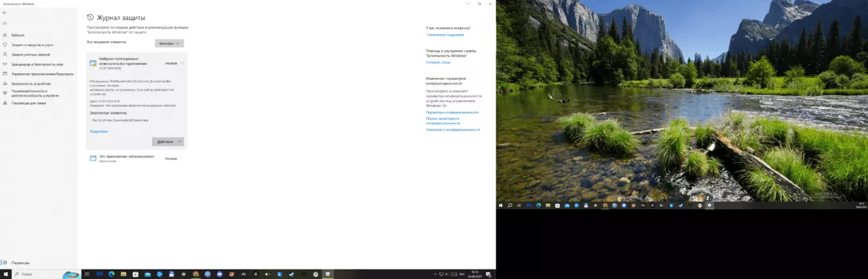
Task: Click the Поиск taskbar search box
Action: 46,274
